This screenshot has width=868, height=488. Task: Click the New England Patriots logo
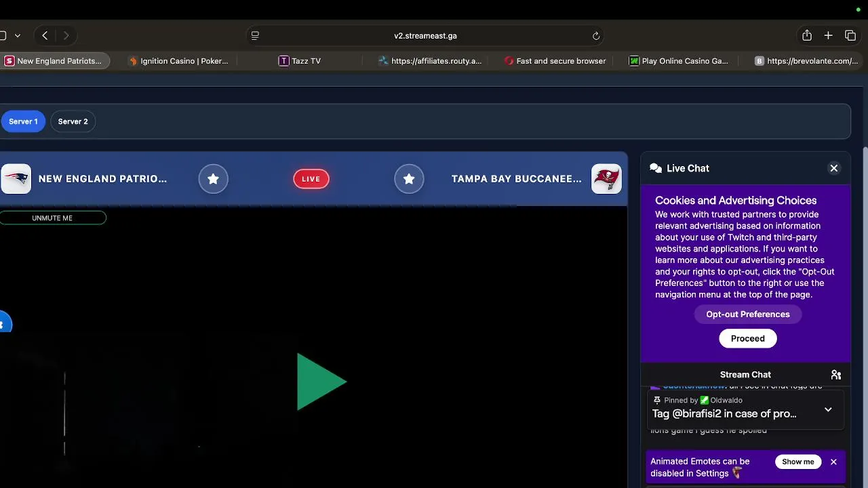[x=16, y=179]
